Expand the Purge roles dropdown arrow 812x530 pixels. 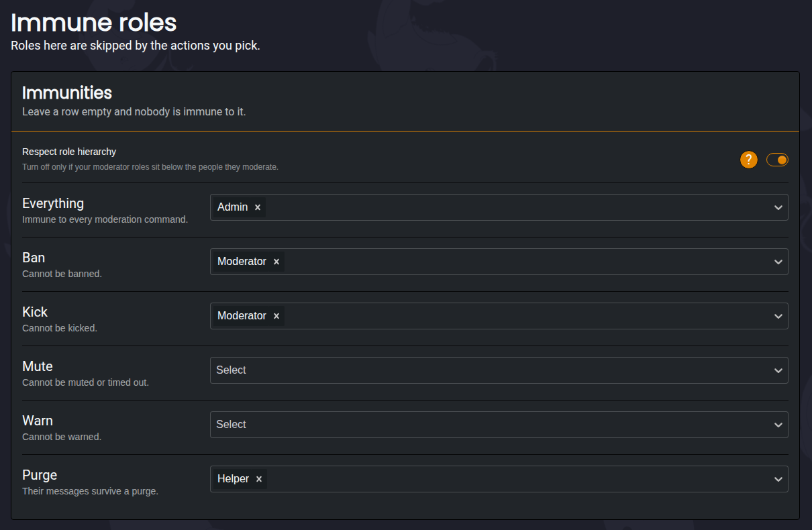point(778,479)
